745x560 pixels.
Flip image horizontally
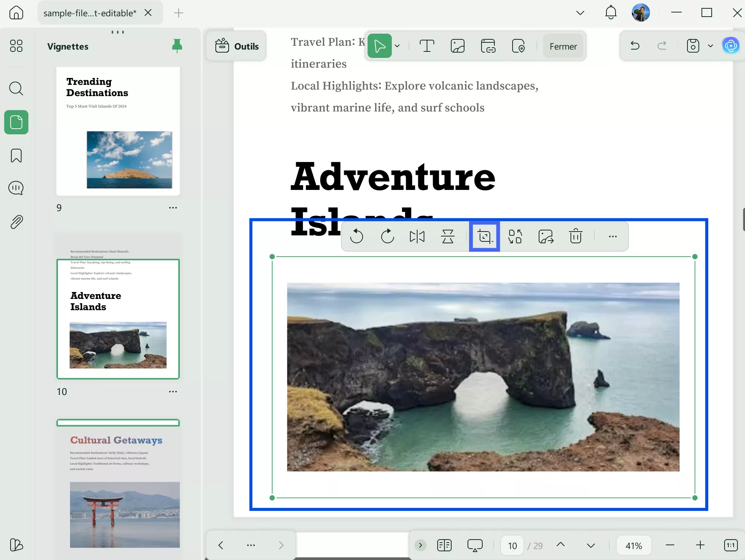coord(417,236)
